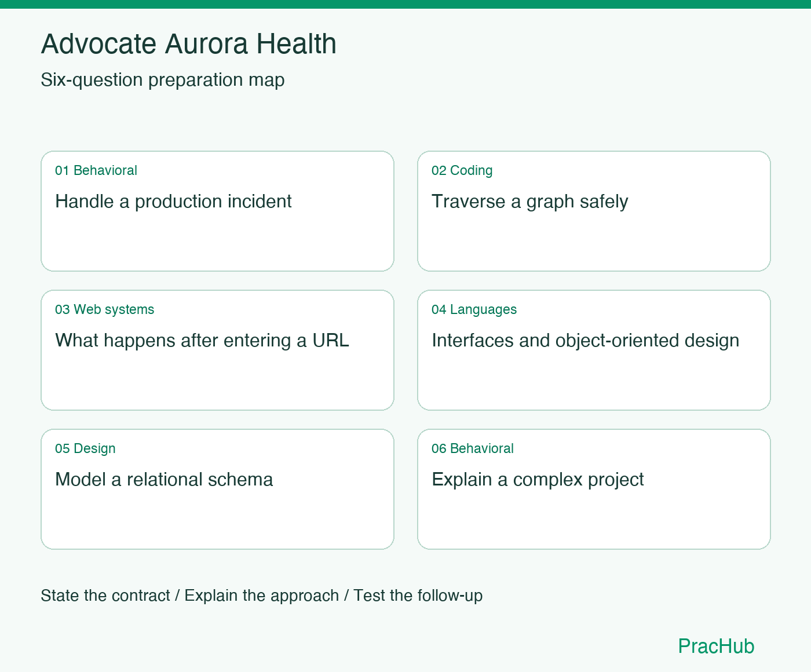The height and width of the screenshot is (672, 811).
Task: Click the 06 Behavioral label
Action: click(x=473, y=448)
